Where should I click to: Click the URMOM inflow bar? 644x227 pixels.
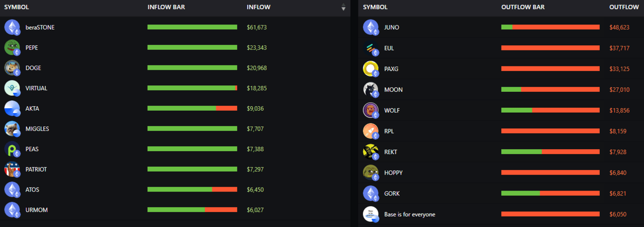(192, 210)
